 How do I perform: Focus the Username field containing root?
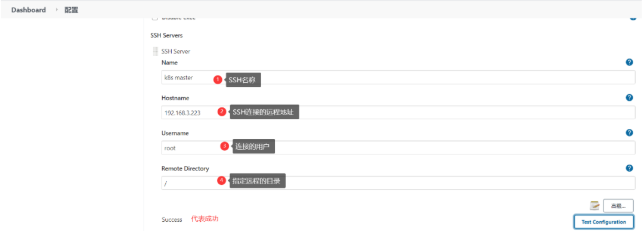click(398, 148)
